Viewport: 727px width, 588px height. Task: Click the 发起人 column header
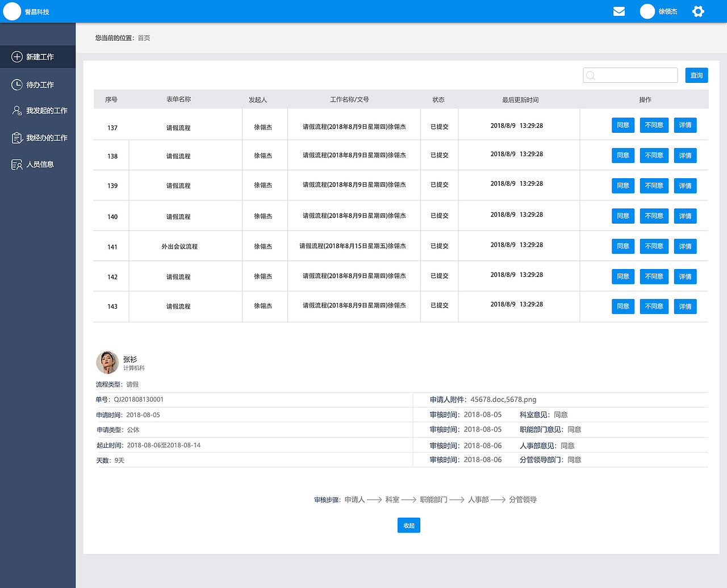pyautogui.click(x=257, y=99)
